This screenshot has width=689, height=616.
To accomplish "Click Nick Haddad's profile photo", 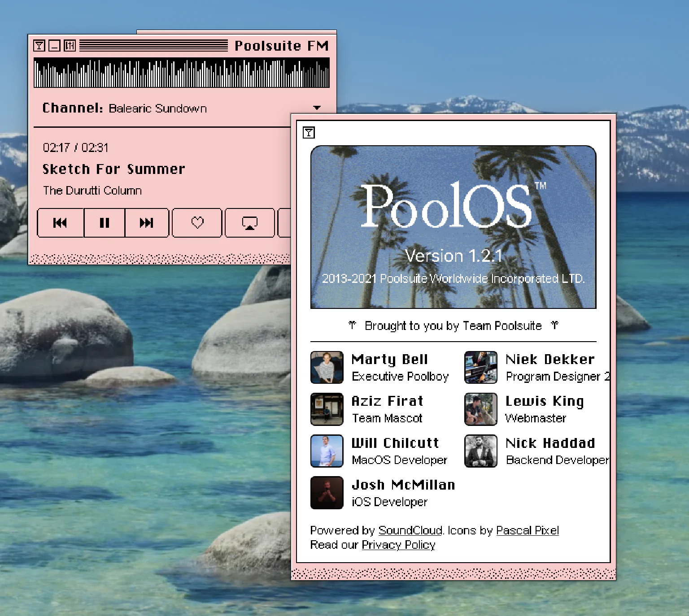I will (x=481, y=451).
